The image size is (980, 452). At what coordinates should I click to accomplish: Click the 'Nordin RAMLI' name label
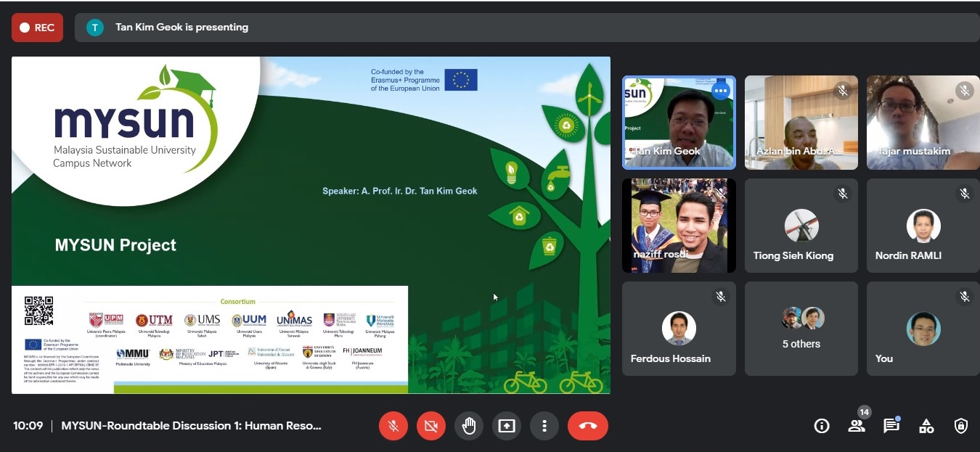click(908, 255)
